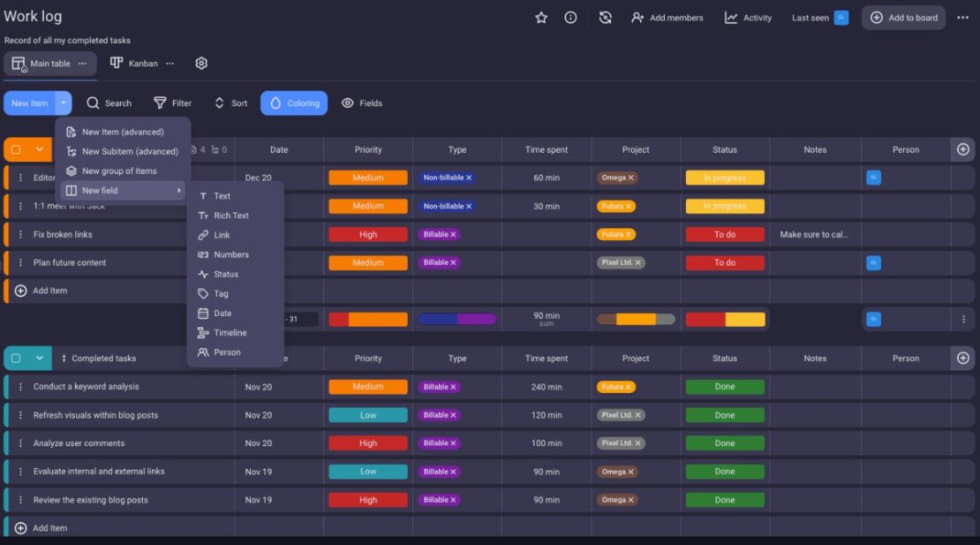The width and height of the screenshot is (980, 545).
Task: Click person avatar in Plan future content row
Action: pyautogui.click(x=874, y=262)
